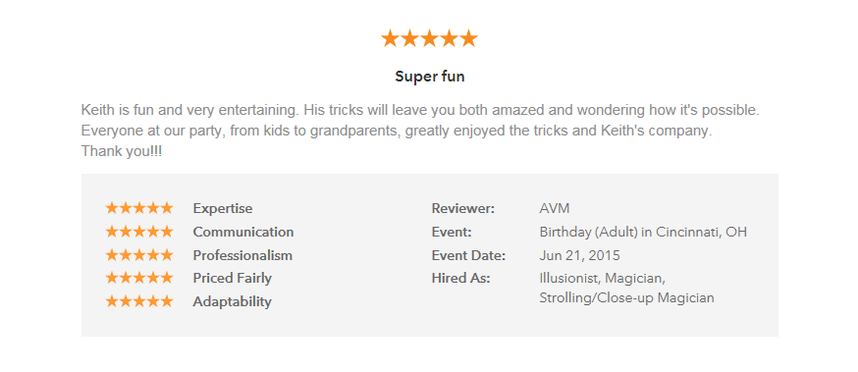Image resolution: width=858 pixels, height=372 pixels.
Task: Click the Adaptability label
Action: (232, 302)
